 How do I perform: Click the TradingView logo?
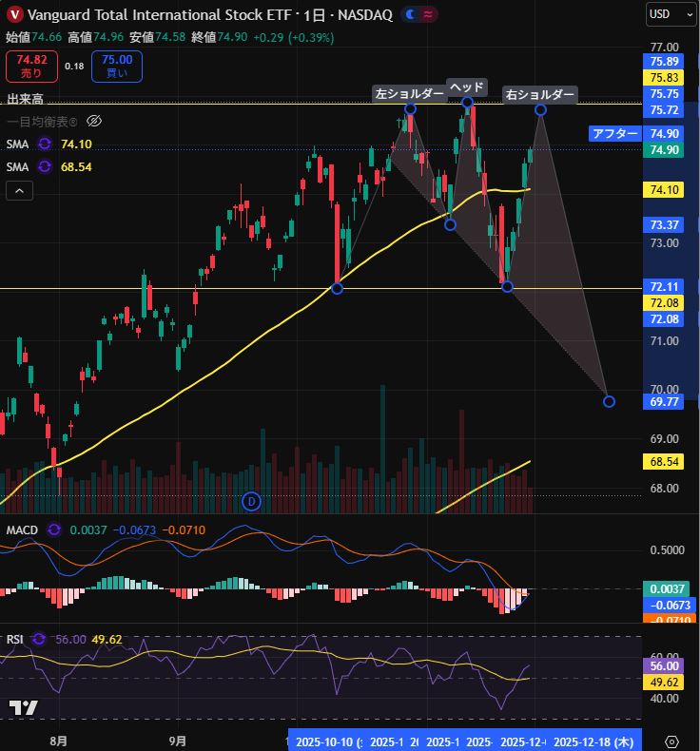pyautogui.click(x=24, y=708)
